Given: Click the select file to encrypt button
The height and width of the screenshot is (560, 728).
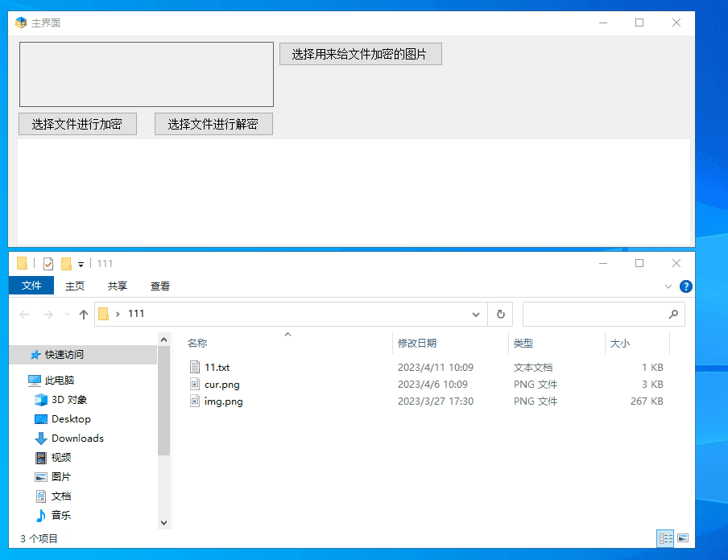Looking at the screenshot, I should coord(77,124).
